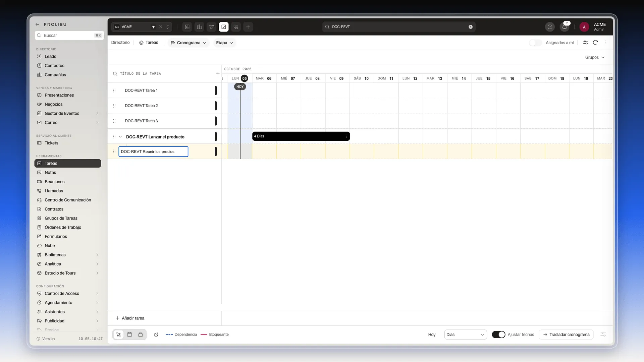Click the DOC-REVT Reunir los precios title field
Image resolution: width=644 pixels, height=362 pixels.
point(153,152)
